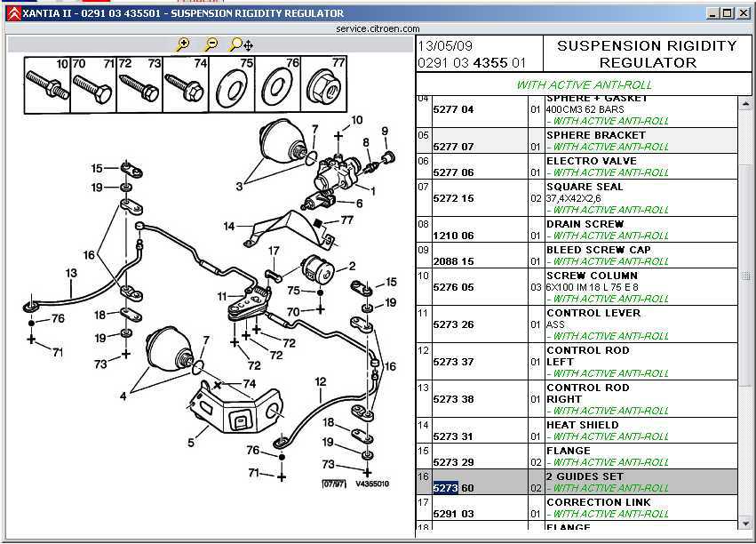Select screw thumbnail labeled 72 73
This screenshot has height=544, width=756.
click(x=139, y=84)
